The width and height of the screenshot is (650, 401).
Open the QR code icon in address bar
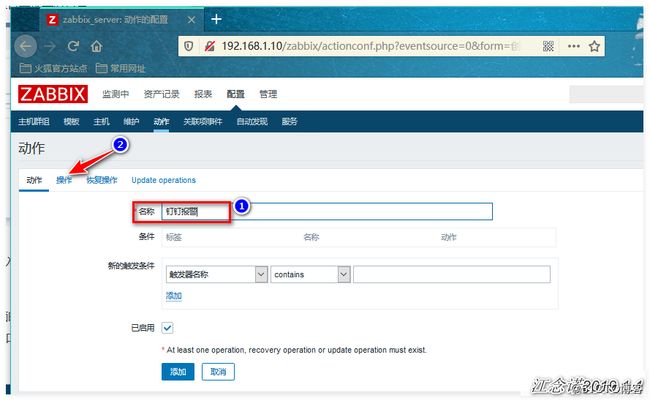tap(548, 46)
